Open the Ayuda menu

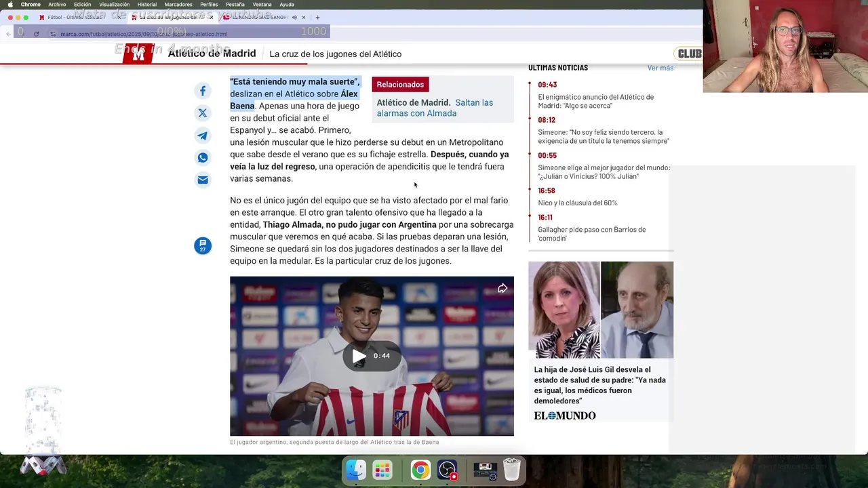(x=287, y=5)
